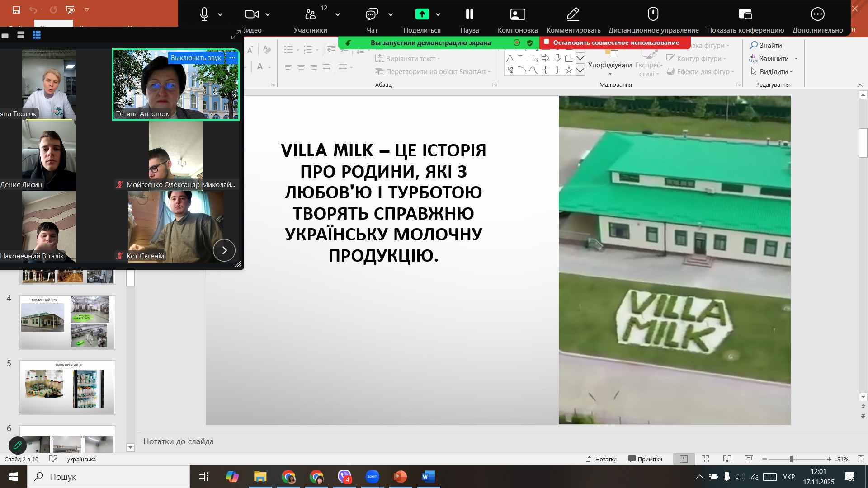Screen dimensions: 868x488
Task: Expand microphone options arrow
Action: tap(220, 15)
